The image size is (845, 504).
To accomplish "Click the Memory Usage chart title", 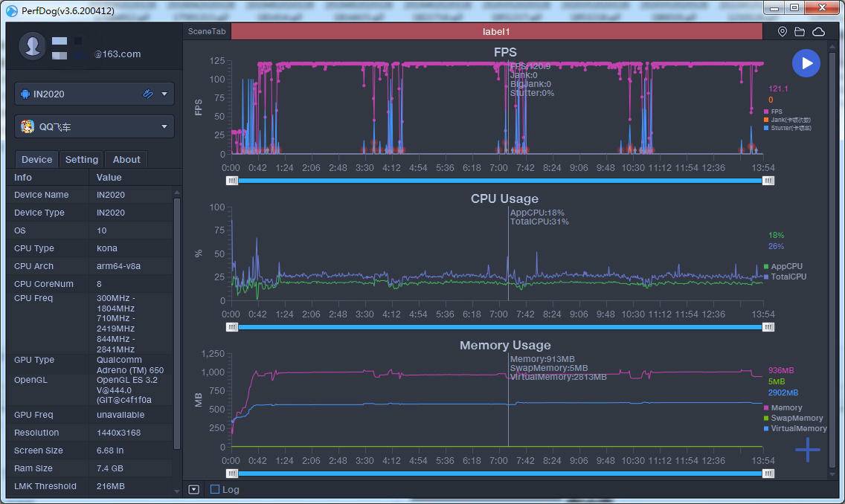I will (505, 345).
